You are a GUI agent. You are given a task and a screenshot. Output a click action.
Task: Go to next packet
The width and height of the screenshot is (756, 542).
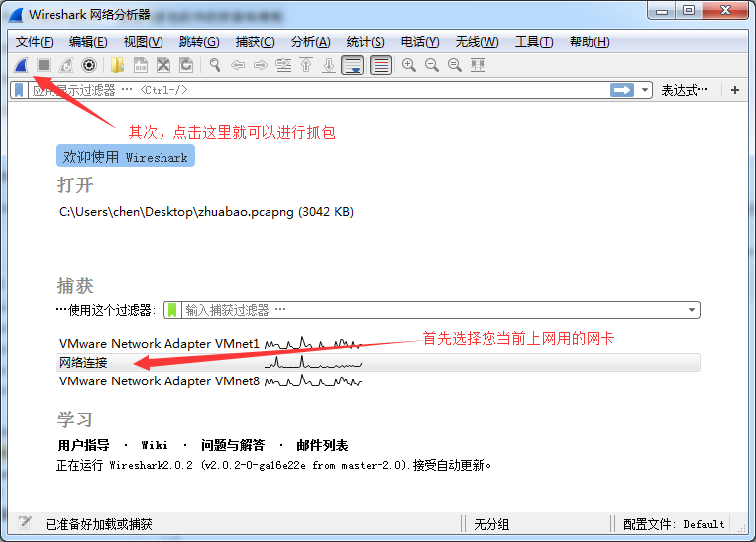tap(261, 65)
